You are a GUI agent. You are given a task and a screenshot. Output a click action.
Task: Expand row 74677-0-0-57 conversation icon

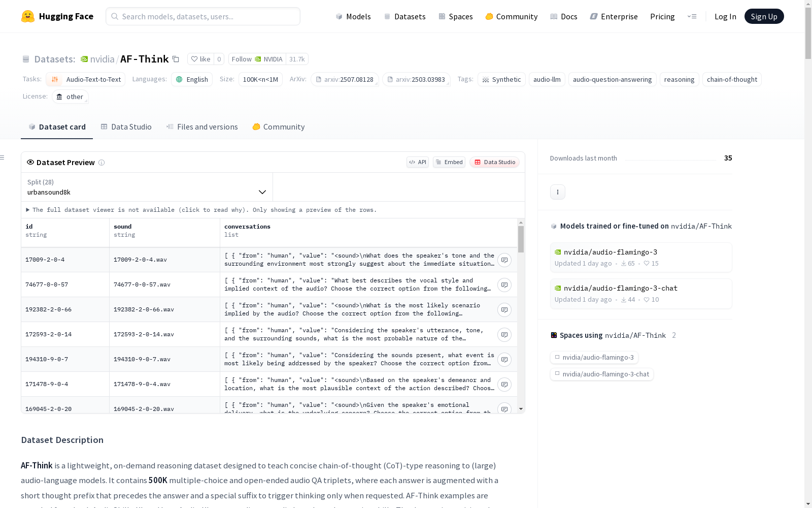tap(504, 285)
